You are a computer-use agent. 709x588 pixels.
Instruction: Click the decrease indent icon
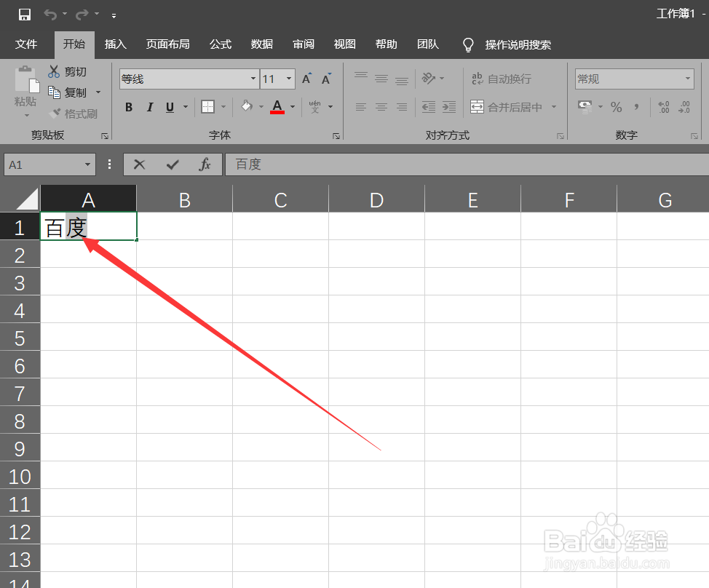[x=428, y=107]
